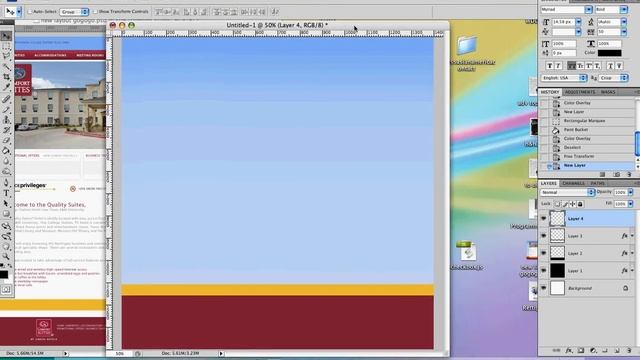This screenshot has height=360, width=640.
Task: Select Rectangular Marquee history state
Action: tap(587, 121)
